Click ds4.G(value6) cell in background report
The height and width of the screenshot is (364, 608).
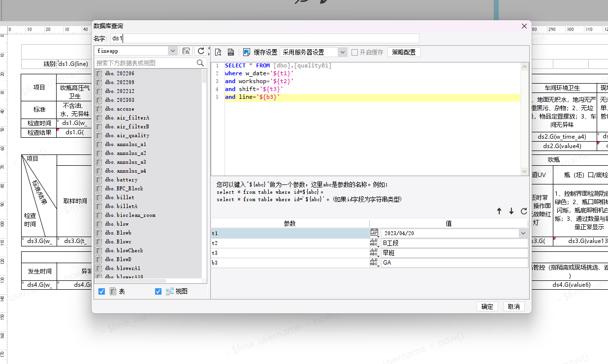click(571, 284)
